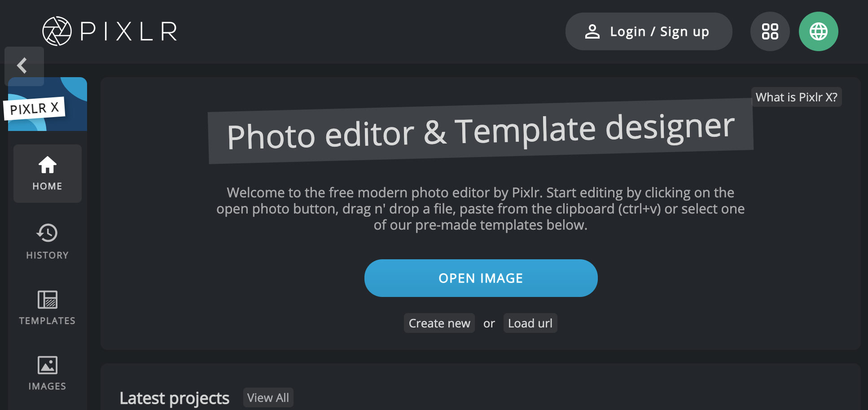The image size is (868, 410).
Task: Click the Pixlr aperture logo icon
Action: coord(57,31)
